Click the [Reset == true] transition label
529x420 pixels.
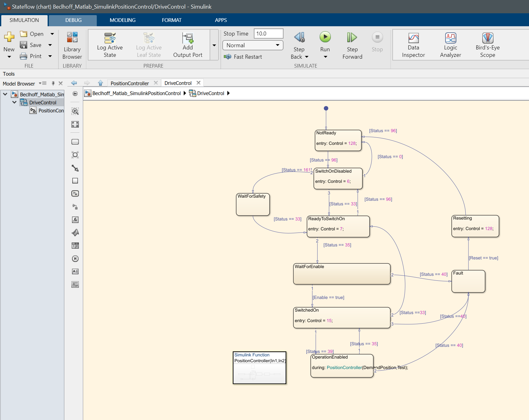point(484,258)
